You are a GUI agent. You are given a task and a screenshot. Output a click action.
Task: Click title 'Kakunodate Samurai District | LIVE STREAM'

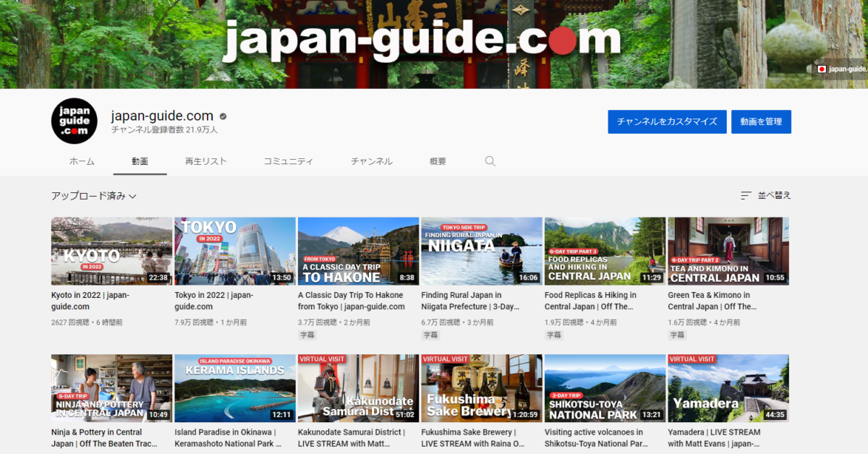pos(352,438)
